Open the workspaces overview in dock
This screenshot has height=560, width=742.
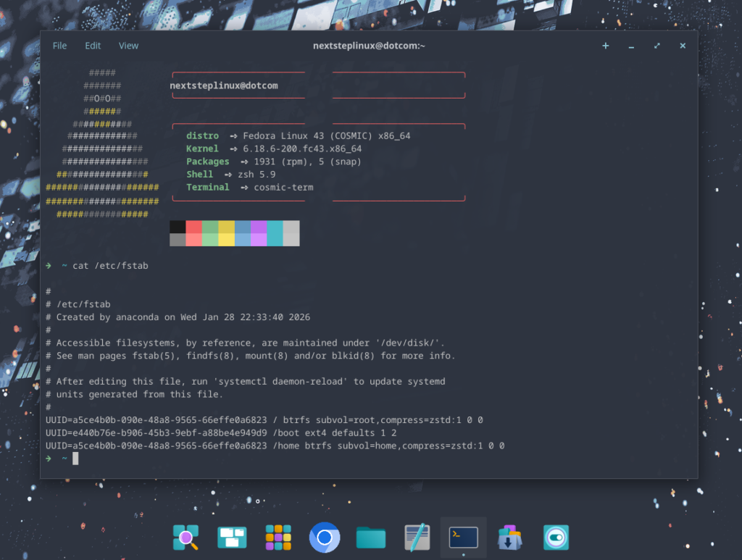(232, 538)
